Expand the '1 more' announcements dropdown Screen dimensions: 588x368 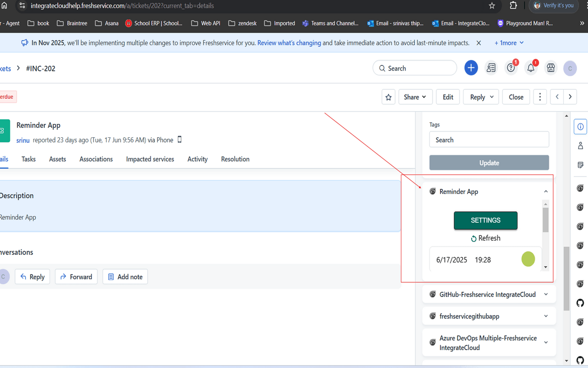pos(509,43)
